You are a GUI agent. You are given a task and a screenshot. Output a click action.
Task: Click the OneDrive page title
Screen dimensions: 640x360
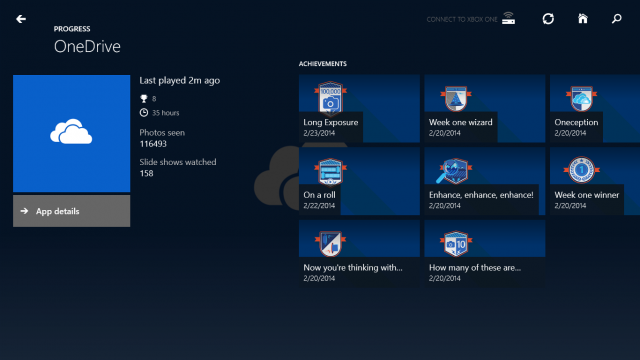pos(87,47)
